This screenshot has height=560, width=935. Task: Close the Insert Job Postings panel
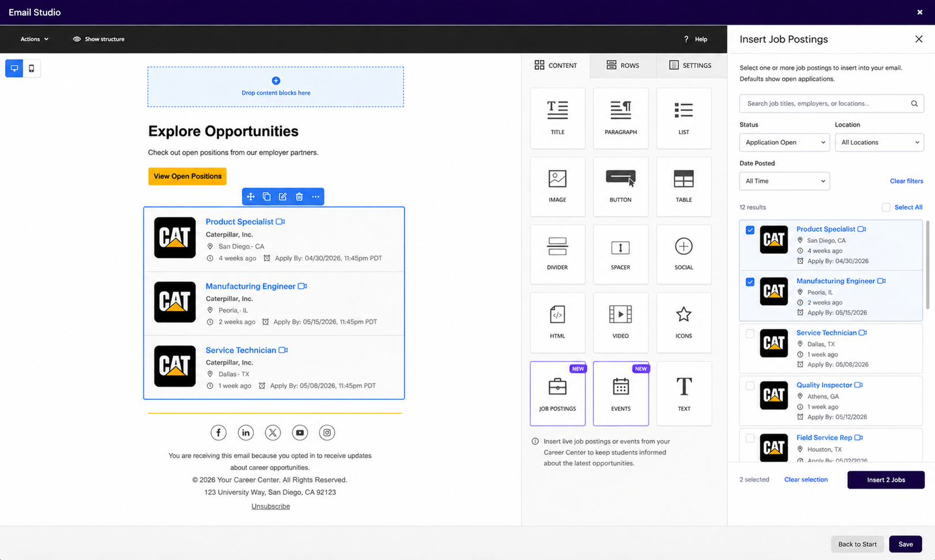(x=919, y=39)
